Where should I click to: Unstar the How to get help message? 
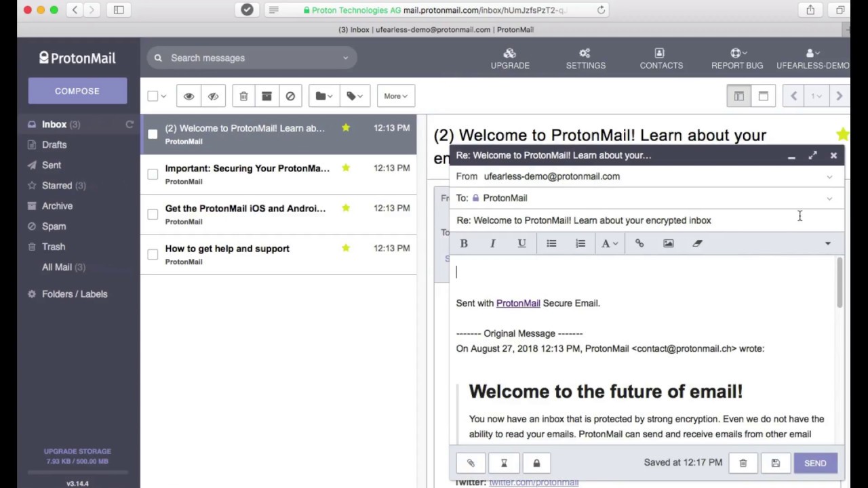346,248
